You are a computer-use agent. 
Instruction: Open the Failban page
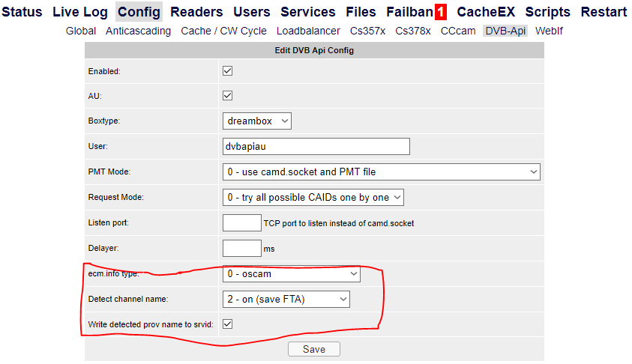tap(409, 12)
